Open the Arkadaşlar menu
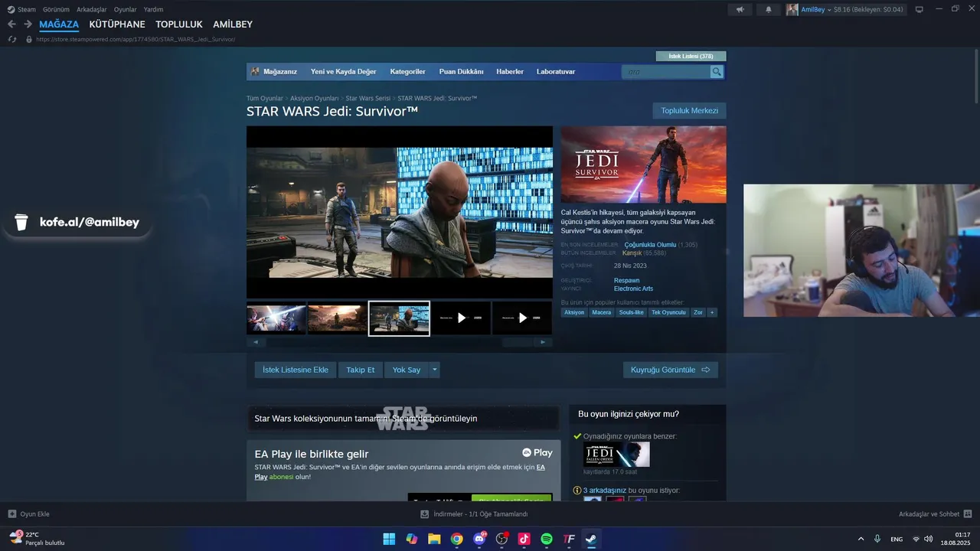This screenshot has width=980, height=551. point(92,9)
